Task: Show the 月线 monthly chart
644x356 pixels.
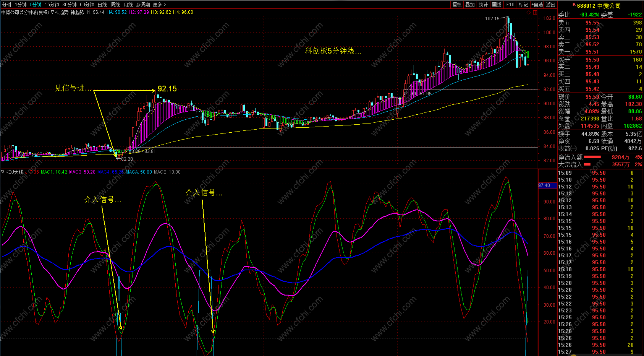Action: click(x=128, y=5)
